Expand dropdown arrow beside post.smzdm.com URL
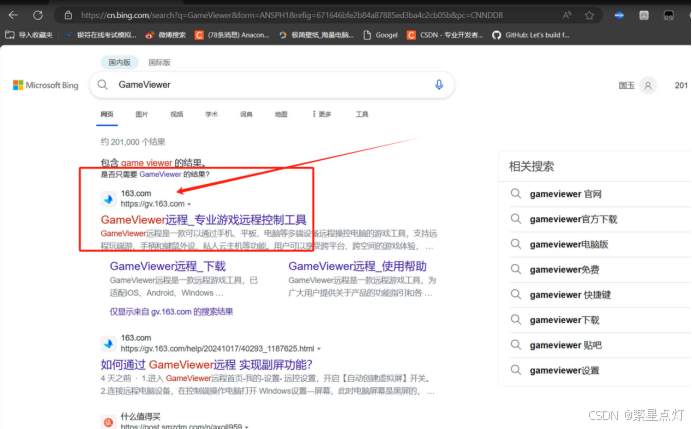The image size is (692, 429). tap(247, 427)
